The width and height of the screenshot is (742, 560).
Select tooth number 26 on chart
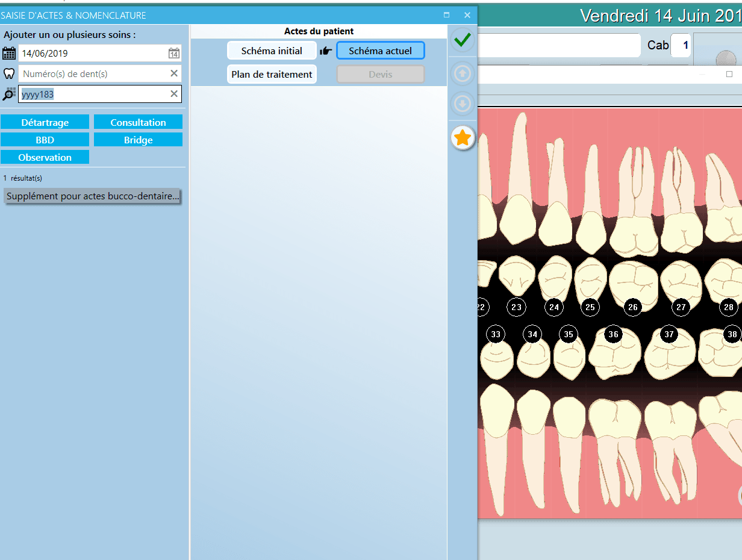pos(632,307)
